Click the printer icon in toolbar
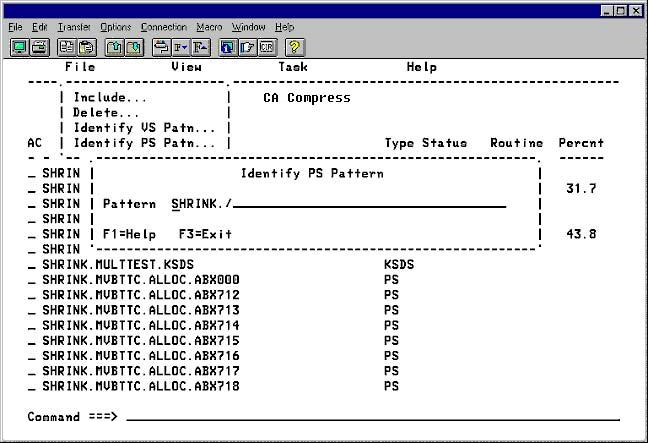This screenshot has width=648, height=443. tap(38, 46)
